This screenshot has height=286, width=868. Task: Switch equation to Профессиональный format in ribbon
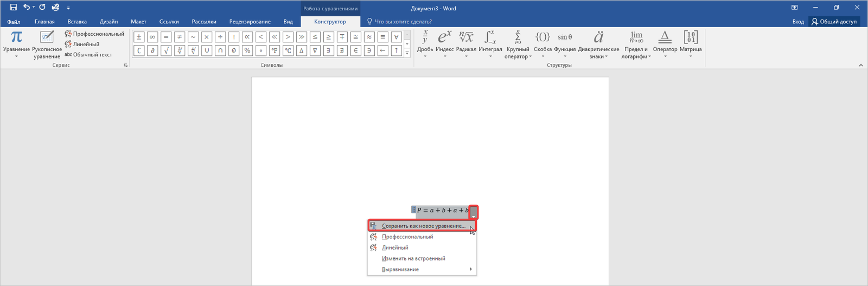[94, 34]
